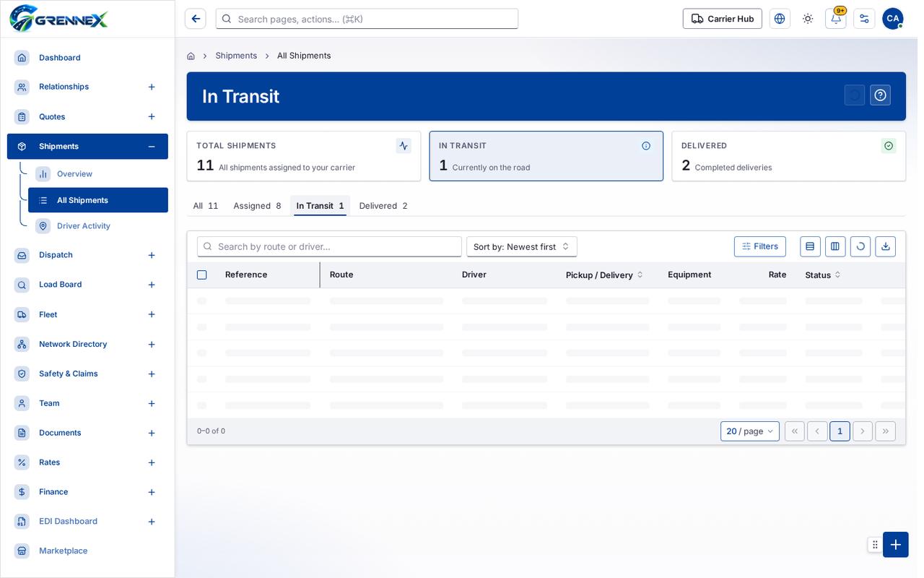
Task: Open Driver Activity in sidebar
Action: pos(98,226)
